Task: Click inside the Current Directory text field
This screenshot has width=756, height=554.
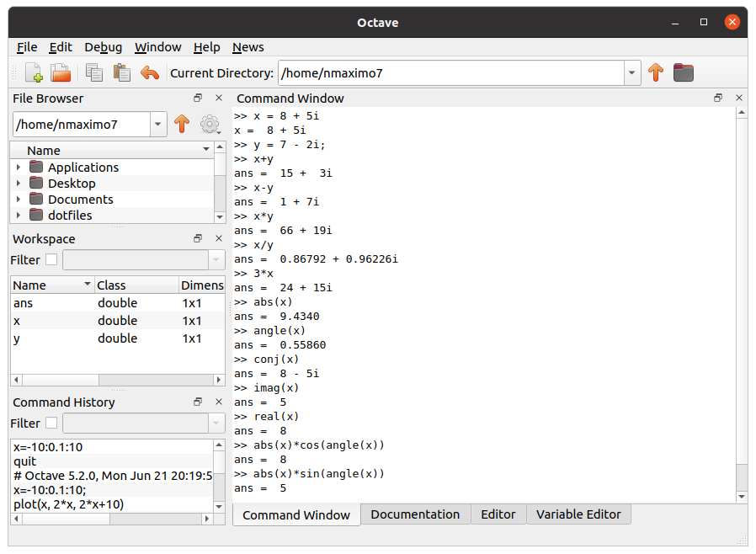Action: point(446,73)
